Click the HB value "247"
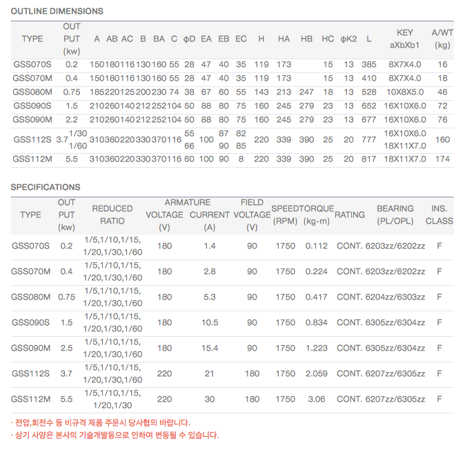476x450 pixels. pos(306,92)
